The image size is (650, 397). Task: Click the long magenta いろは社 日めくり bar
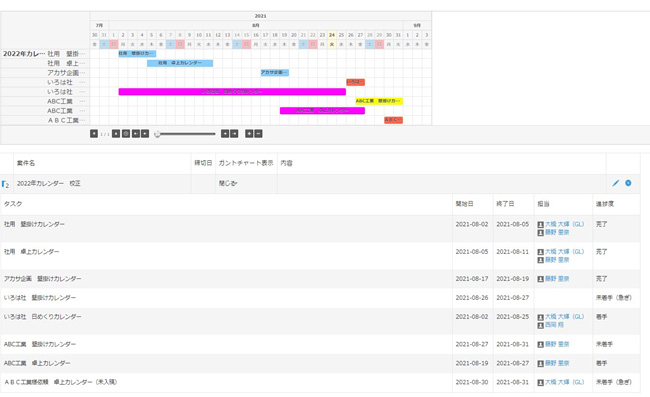(232, 92)
